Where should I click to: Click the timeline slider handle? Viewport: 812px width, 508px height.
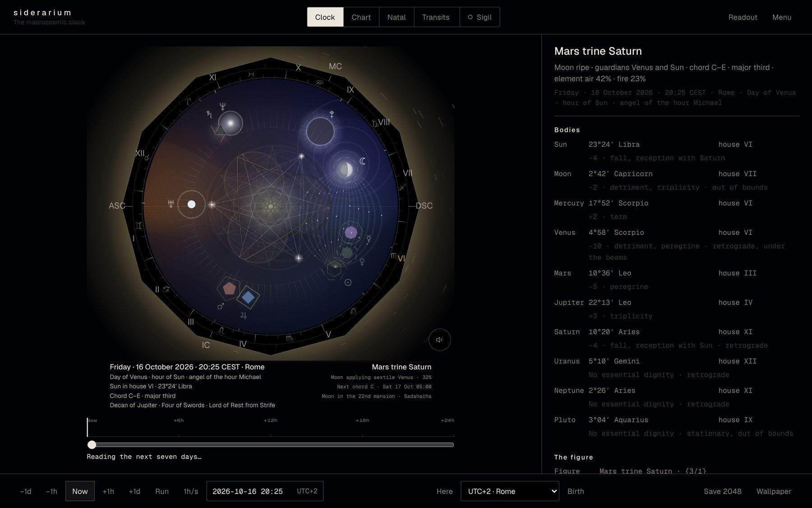pyautogui.click(x=92, y=445)
